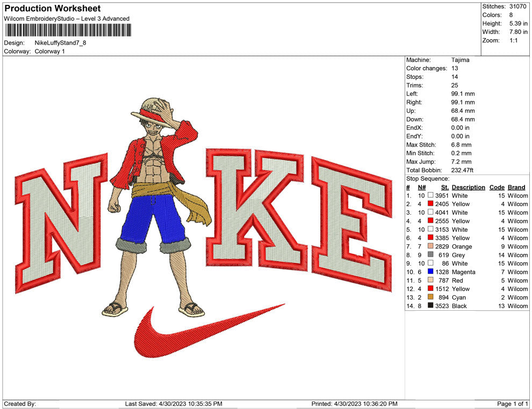This screenshot has width=532, height=409.
Task: Click 'Last Saved: 4/30/2023 10:35:35 PM' footer
Action: click(174, 404)
